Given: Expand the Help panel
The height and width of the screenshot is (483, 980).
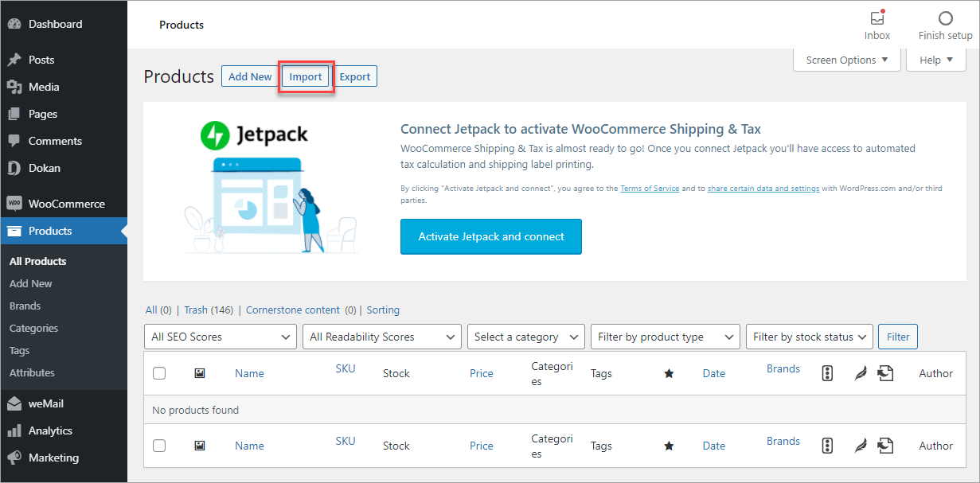Looking at the screenshot, I should tap(936, 60).
